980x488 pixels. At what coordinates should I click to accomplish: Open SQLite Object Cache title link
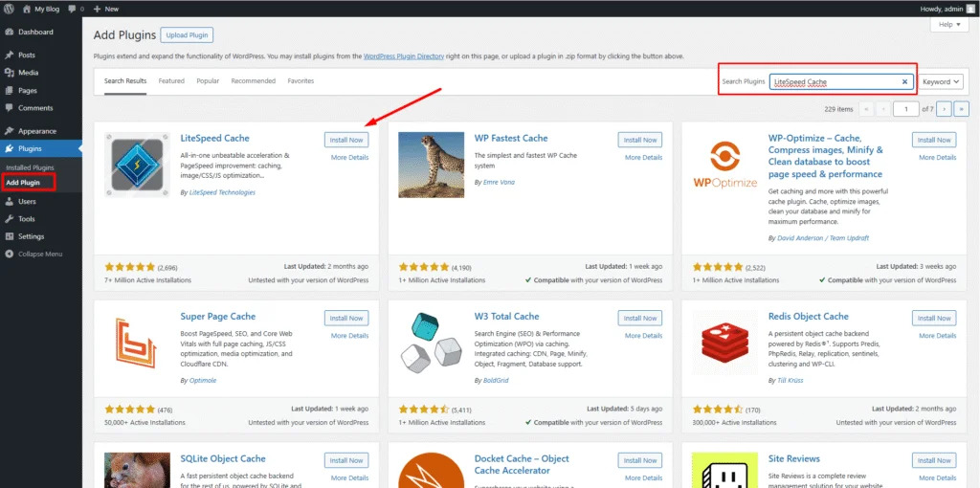tap(222, 458)
